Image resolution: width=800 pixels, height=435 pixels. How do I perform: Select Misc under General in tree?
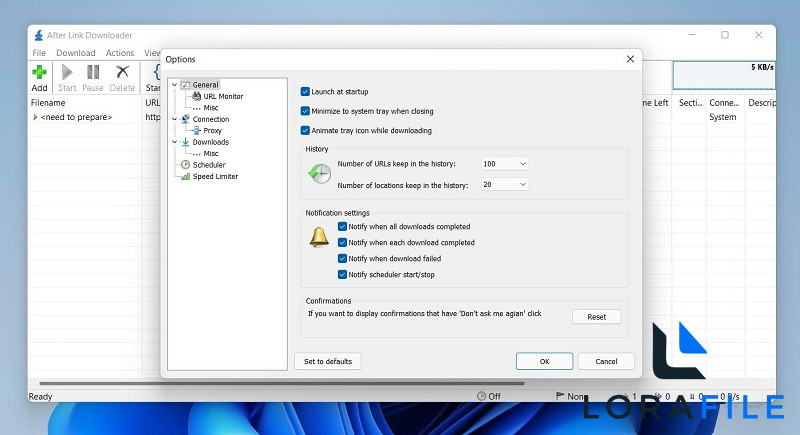(211, 108)
